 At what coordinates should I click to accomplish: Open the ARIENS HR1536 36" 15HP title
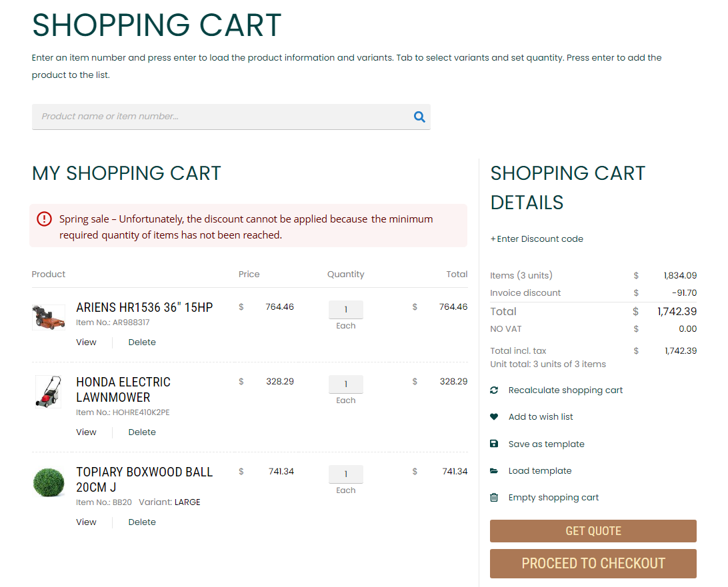click(145, 307)
